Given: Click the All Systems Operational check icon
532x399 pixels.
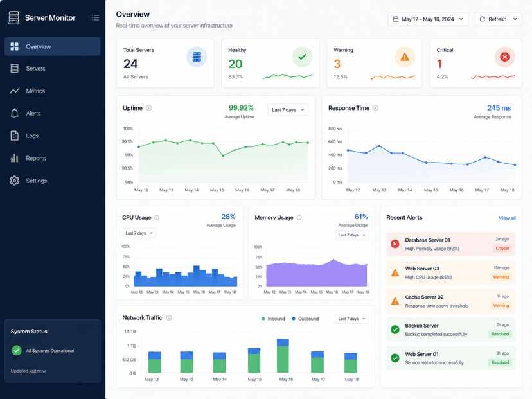Looking at the screenshot, I should [x=16, y=350].
